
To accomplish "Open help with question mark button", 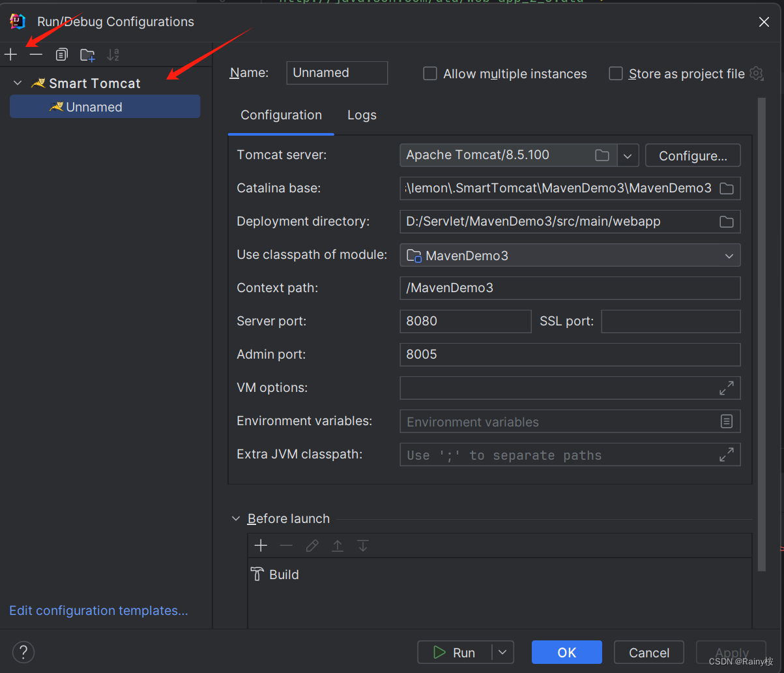I will (x=23, y=651).
